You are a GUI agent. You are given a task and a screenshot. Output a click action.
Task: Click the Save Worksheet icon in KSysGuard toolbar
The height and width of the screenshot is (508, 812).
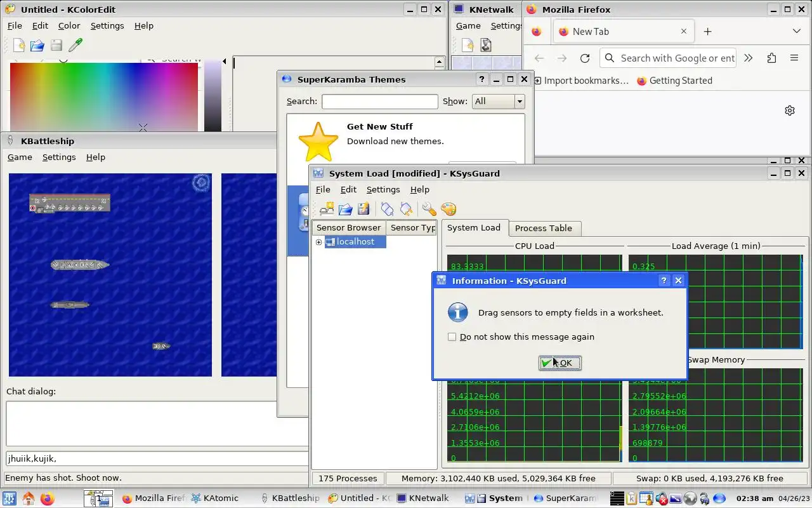click(363, 209)
